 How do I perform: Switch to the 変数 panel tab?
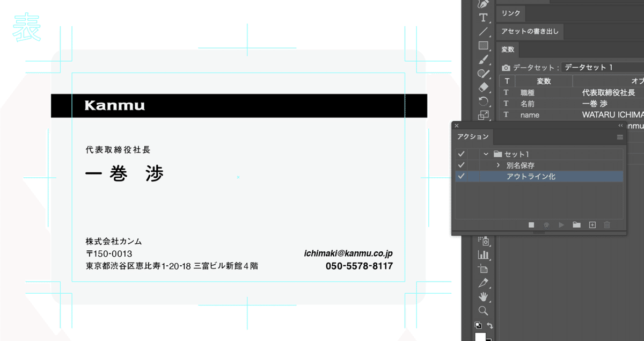click(x=508, y=49)
